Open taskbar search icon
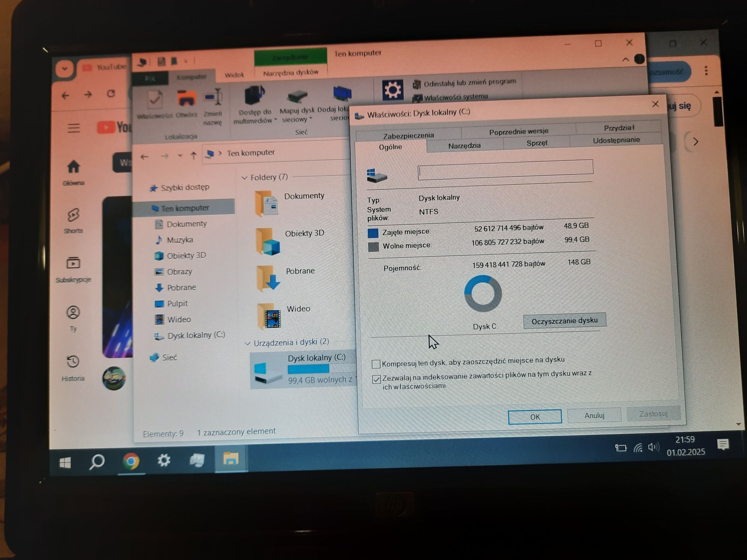The image size is (747, 560). click(97, 462)
